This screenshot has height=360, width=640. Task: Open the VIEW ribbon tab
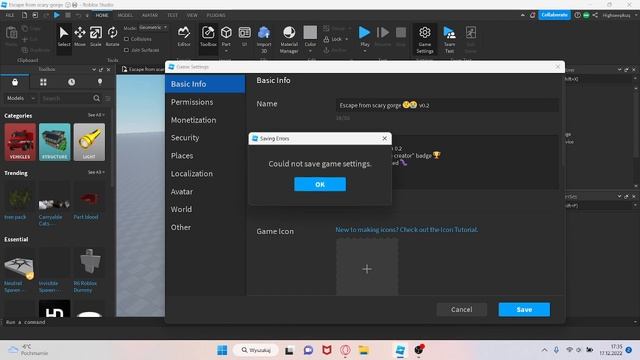click(x=192, y=15)
